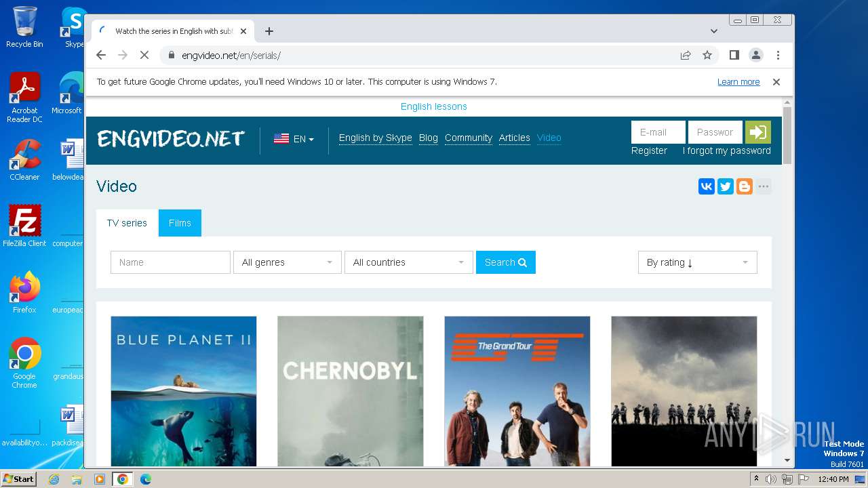
Task: Click the taskbar clock 12:40 PM
Action: pos(833,479)
